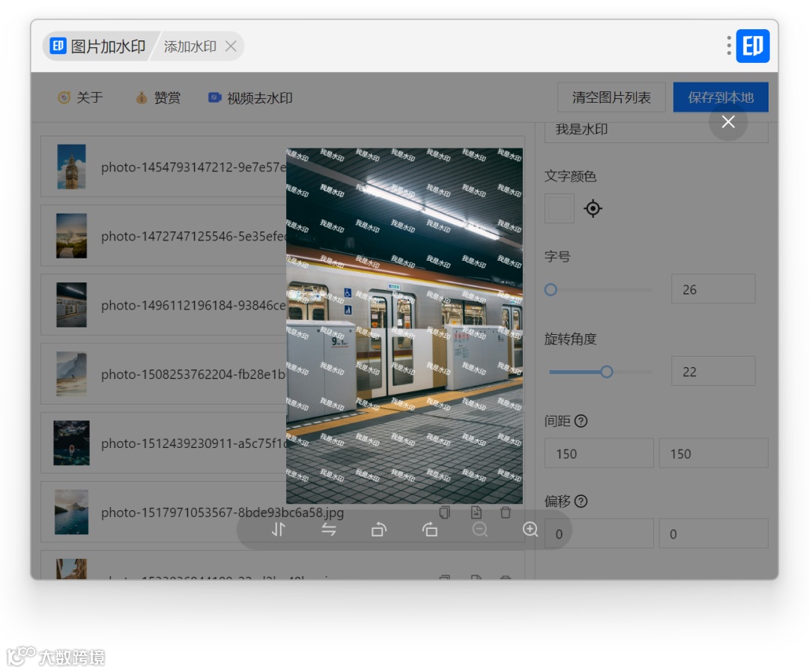Pick text color with eyedropper target
This screenshot has height=672, width=809.
click(593, 208)
